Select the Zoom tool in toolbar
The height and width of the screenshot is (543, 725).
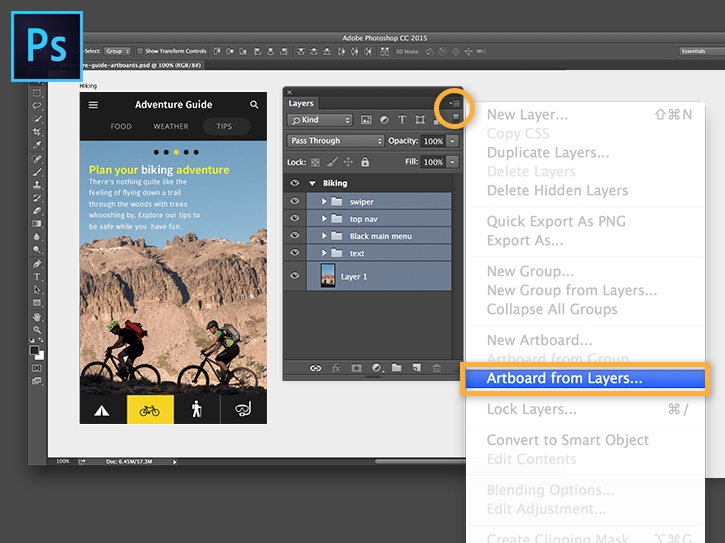[37, 329]
